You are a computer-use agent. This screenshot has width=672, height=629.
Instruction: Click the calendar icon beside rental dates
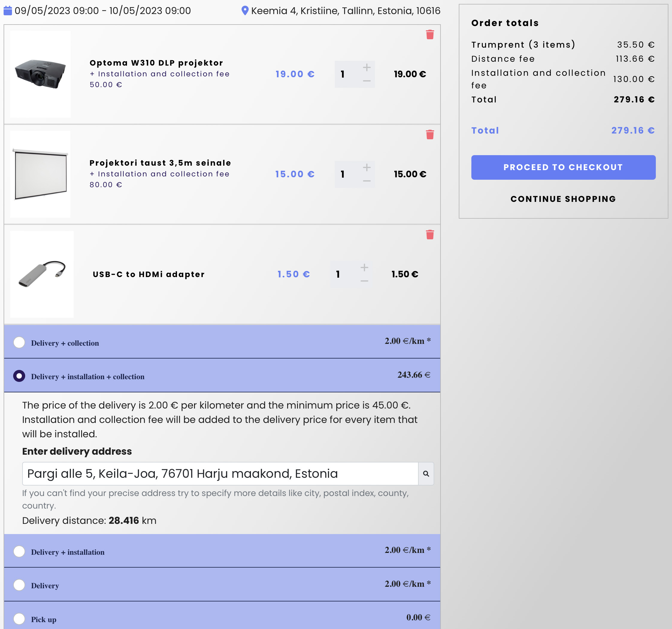(x=8, y=11)
